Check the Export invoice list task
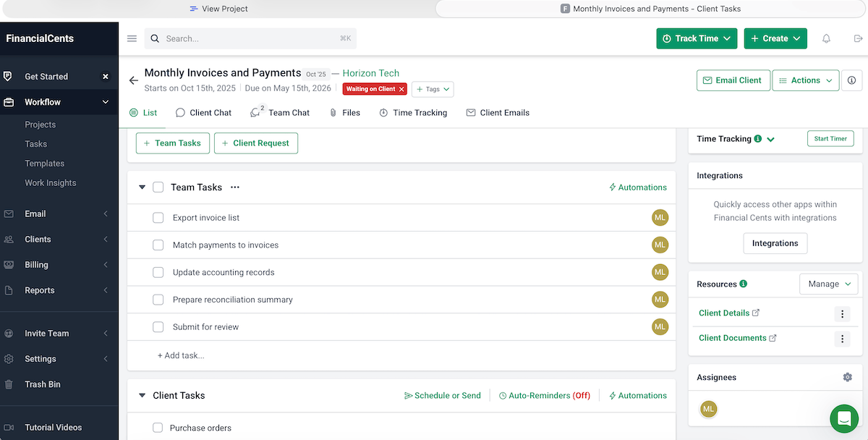Viewport: 868px width, 440px height. 158,217
